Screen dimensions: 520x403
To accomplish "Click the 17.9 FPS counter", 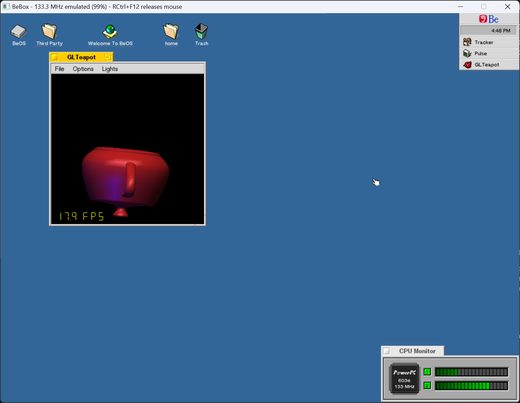I will [81, 216].
